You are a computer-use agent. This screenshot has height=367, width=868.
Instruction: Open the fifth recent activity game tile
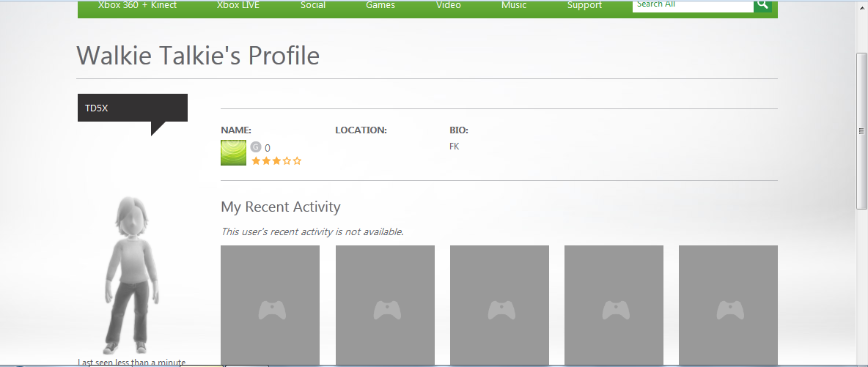point(728,305)
